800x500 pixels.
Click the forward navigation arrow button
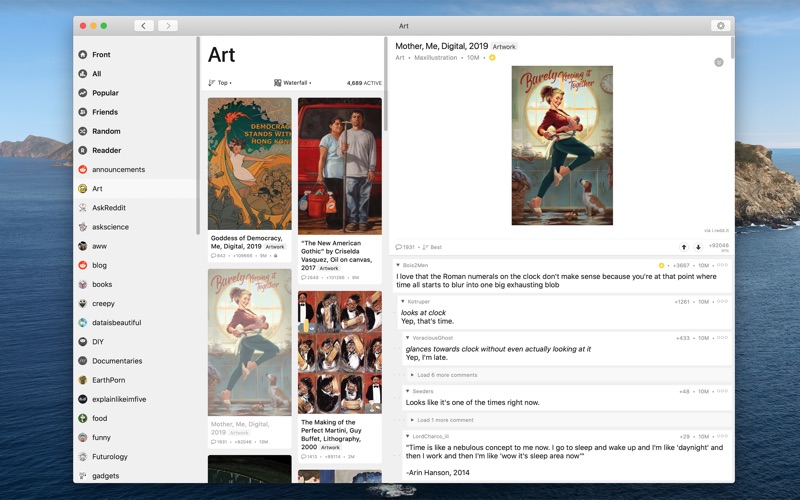[x=168, y=26]
